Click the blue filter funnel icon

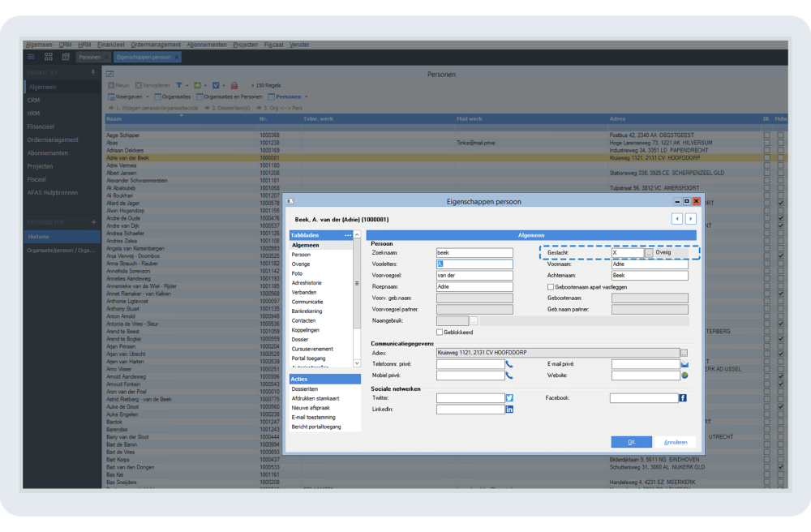click(179, 85)
